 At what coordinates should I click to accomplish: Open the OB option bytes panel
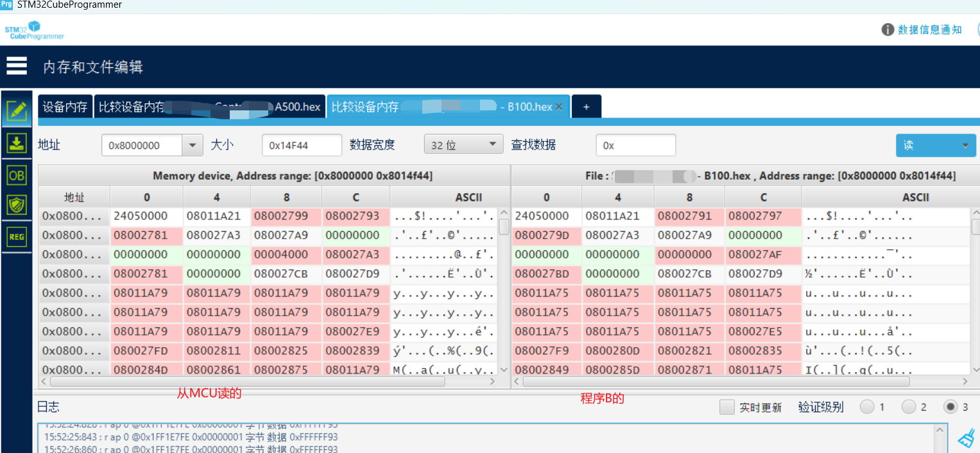17,175
